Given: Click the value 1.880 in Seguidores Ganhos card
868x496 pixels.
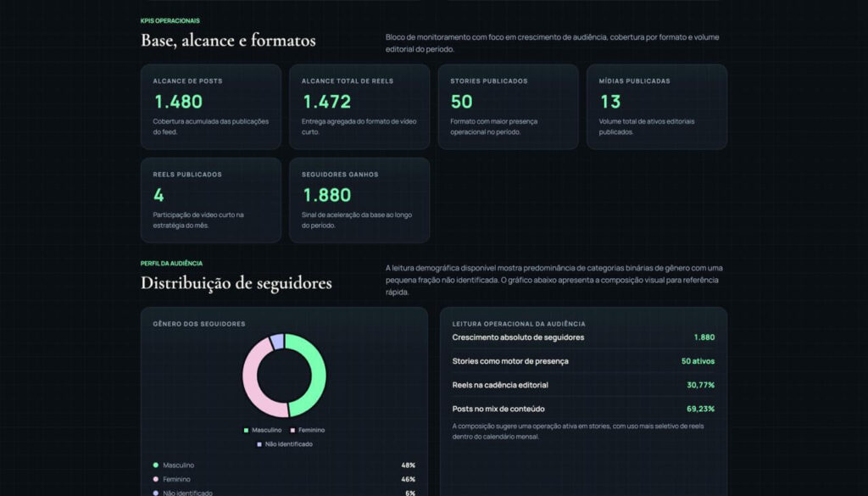Looking at the screenshot, I should [326, 195].
